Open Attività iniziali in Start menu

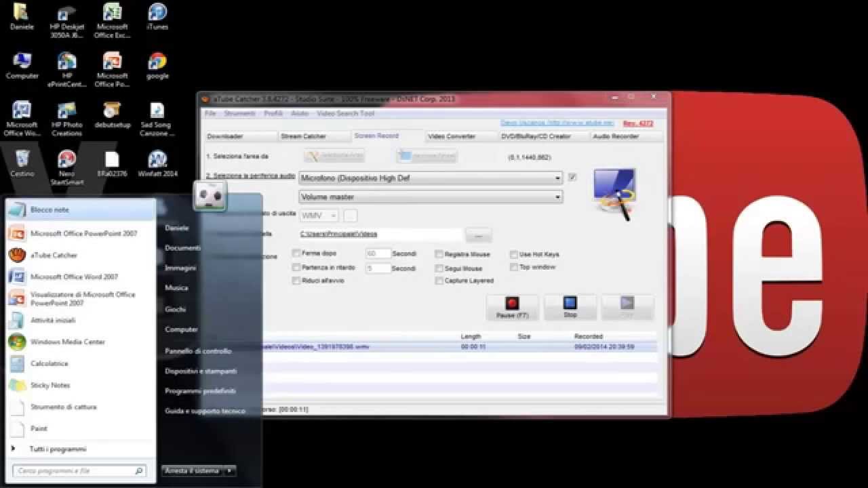81,320
